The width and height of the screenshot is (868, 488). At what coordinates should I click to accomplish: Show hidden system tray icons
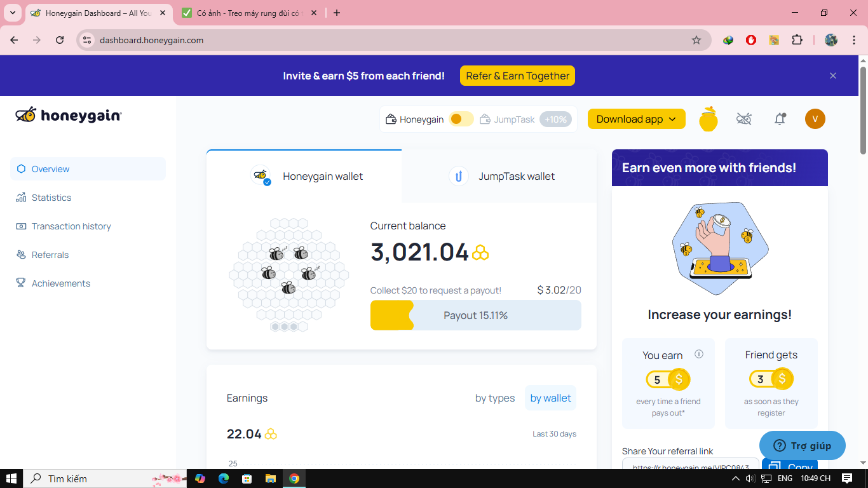(736, 478)
